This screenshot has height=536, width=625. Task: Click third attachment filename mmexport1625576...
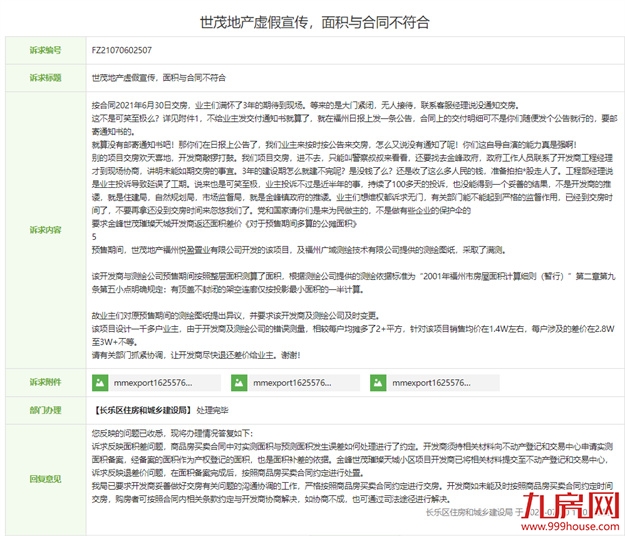431,383
